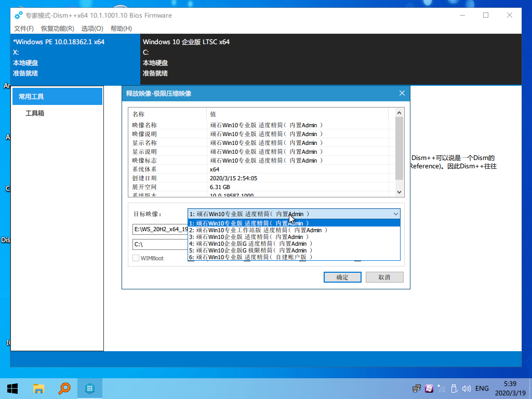532x399 pixels.
Task: Select option 3: Win10 Enterprise moderately trimmed
Action: [294, 237]
